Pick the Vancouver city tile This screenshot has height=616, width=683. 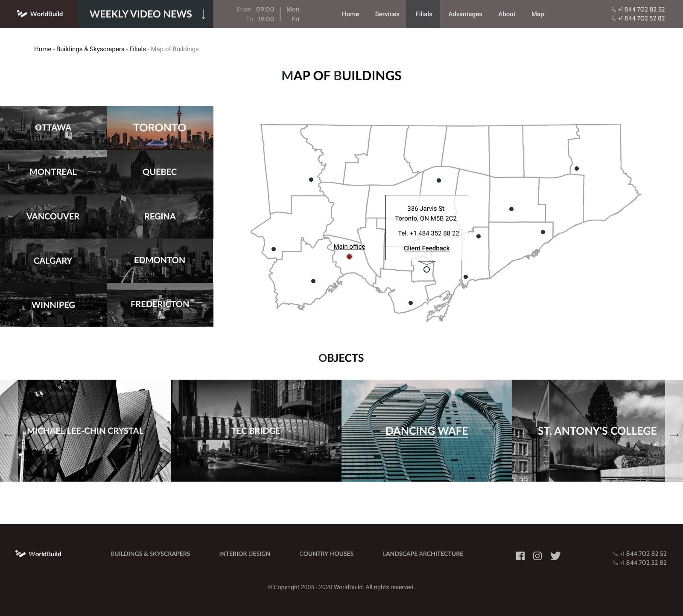[53, 216]
